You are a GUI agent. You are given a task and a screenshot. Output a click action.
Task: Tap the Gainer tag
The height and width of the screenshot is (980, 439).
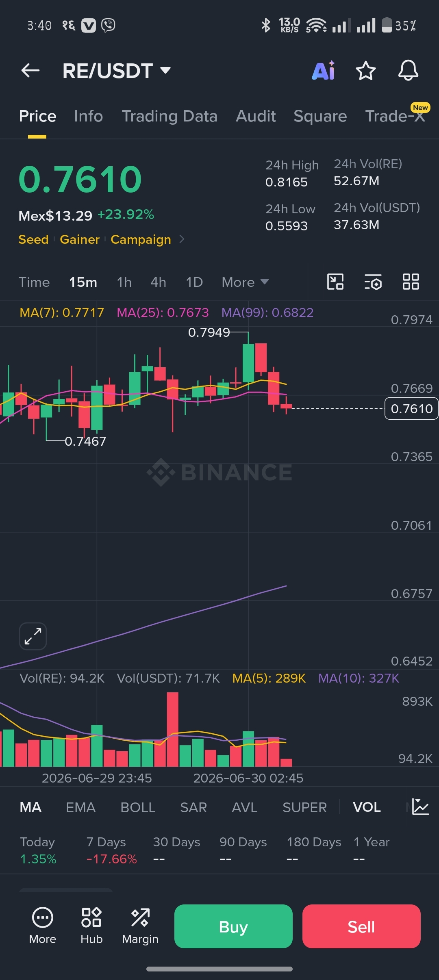coord(80,239)
